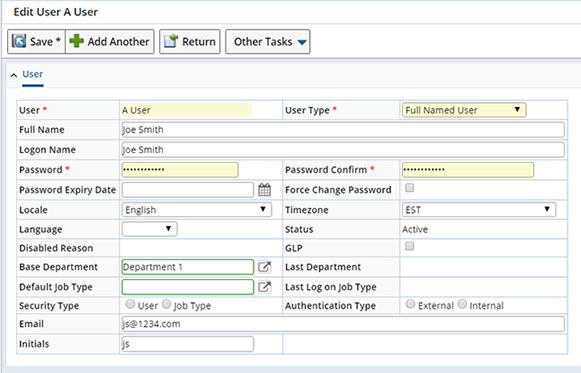The height and width of the screenshot is (373, 581).
Task: Open the User Type dropdown
Action: (x=464, y=110)
